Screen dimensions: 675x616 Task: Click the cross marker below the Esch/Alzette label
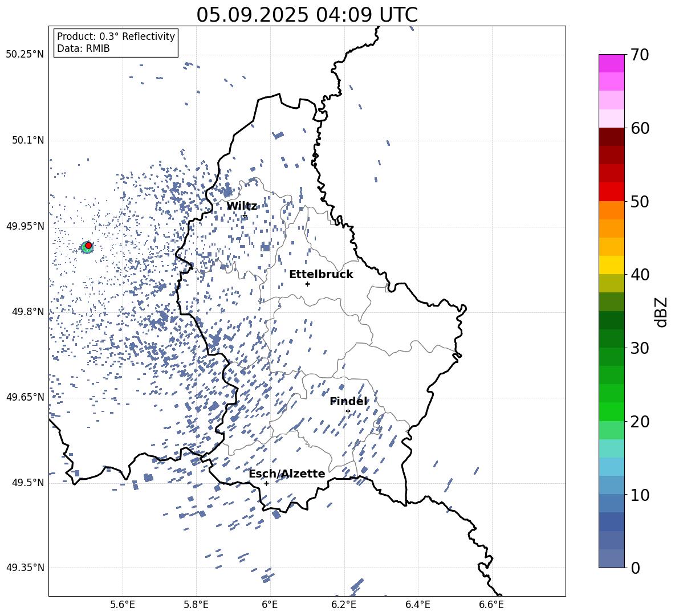266,483
